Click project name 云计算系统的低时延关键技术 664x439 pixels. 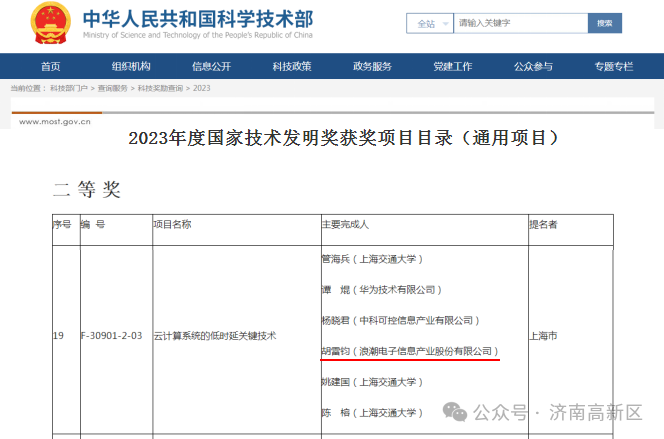[215, 336]
